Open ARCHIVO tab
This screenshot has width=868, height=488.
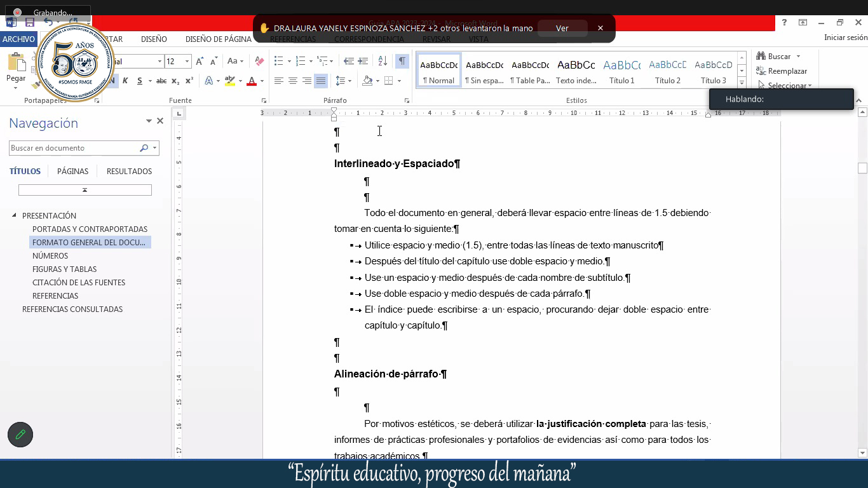(x=18, y=39)
